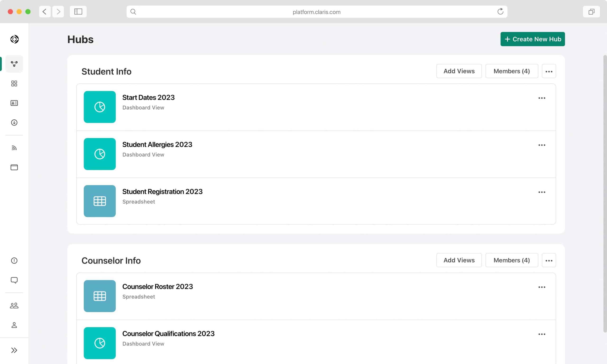
Task: Click the alert info sidebar icon
Action: click(x=14, y=261)
